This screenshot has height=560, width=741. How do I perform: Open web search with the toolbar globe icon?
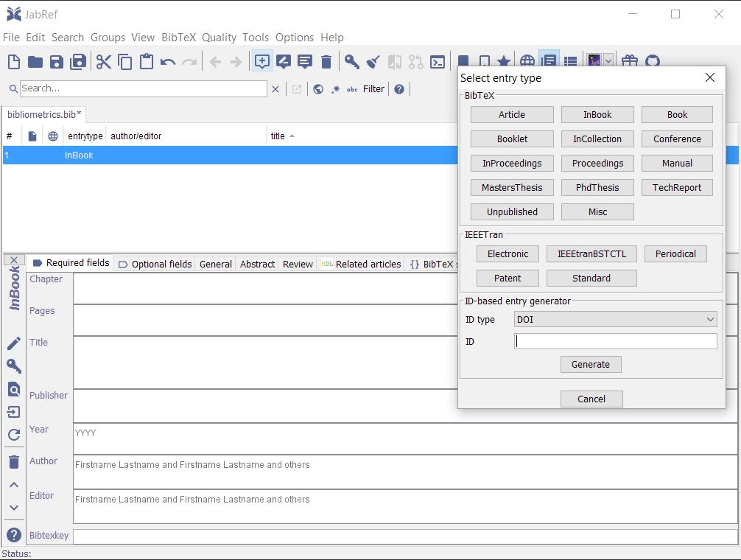pyautogui.click(x=527, y=61)
